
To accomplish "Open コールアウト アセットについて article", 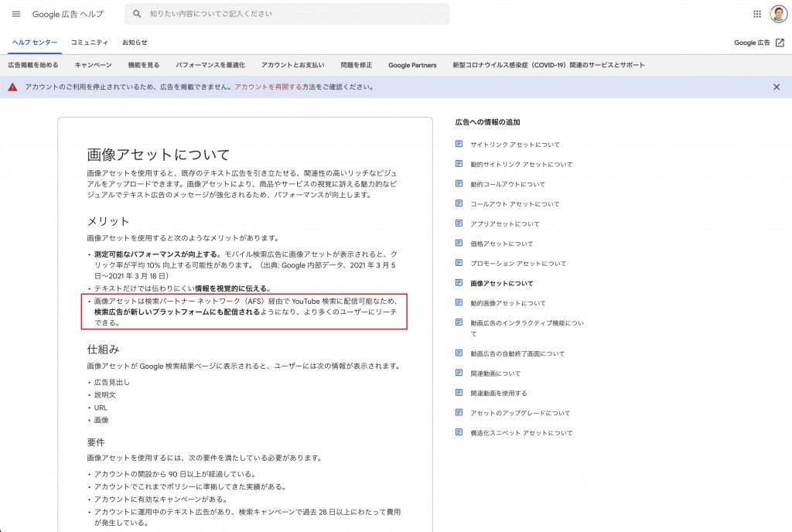I will tap(515, 204).
